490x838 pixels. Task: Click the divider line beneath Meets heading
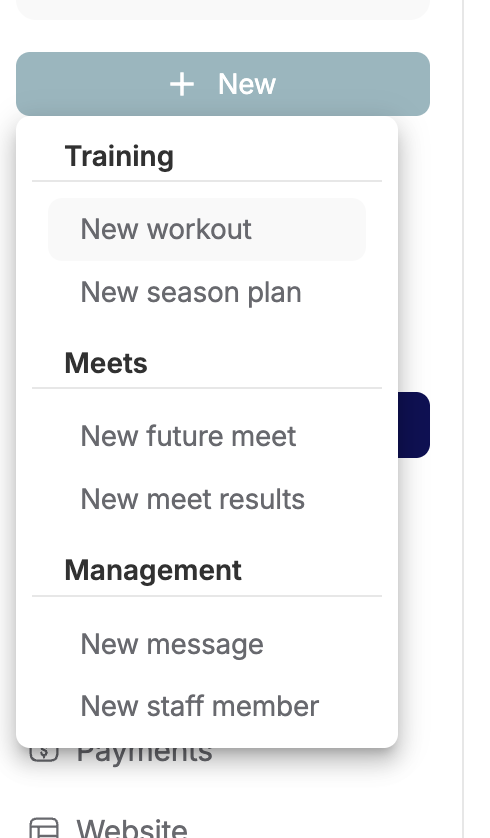[x=207, y=388]
